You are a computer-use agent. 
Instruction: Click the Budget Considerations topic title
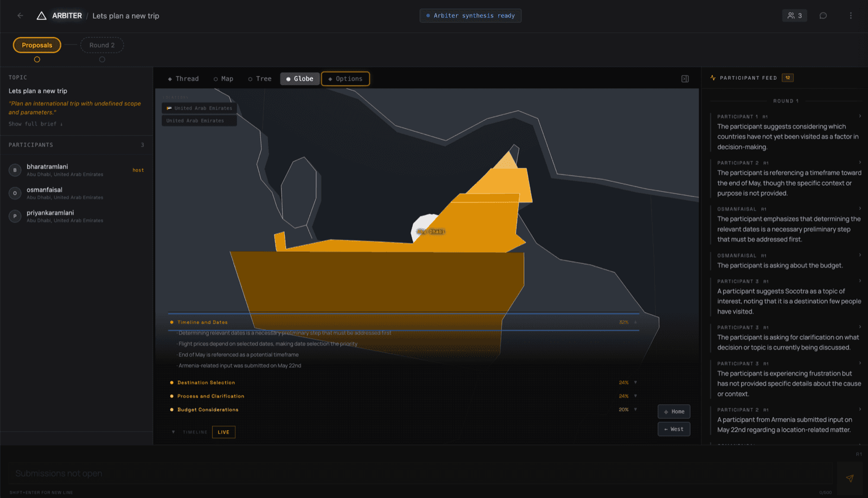coord(208,410)
